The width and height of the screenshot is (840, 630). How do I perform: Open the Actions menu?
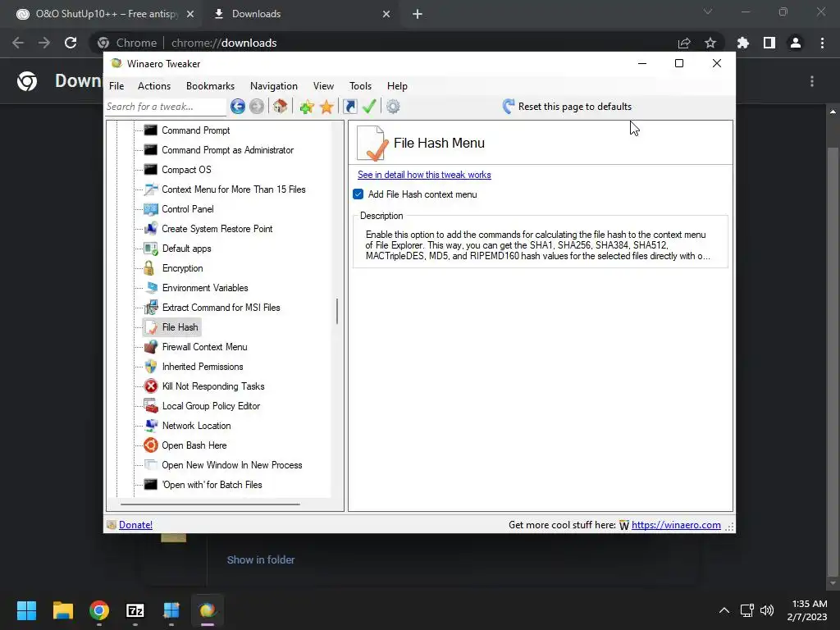pos(154,86)
